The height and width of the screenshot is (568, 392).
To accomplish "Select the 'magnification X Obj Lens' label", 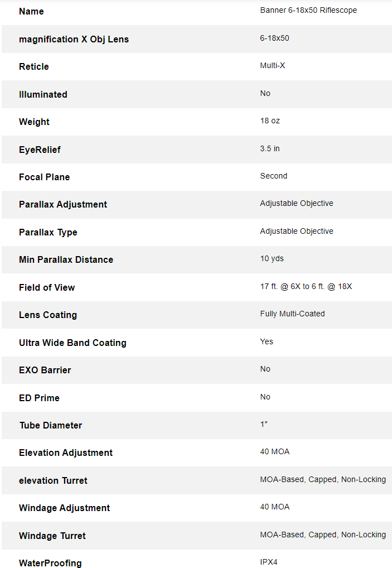I will (x=74, y=39).
